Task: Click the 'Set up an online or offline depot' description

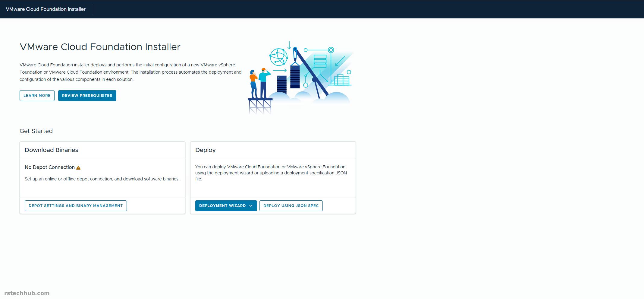Action: [102, 179]
